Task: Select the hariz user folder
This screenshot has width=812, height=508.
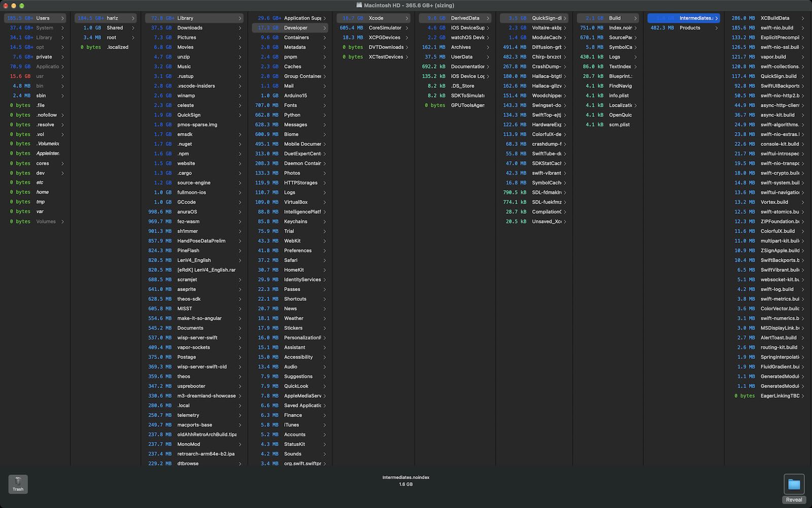Action: pyautogui.click(x=113, y=18)
